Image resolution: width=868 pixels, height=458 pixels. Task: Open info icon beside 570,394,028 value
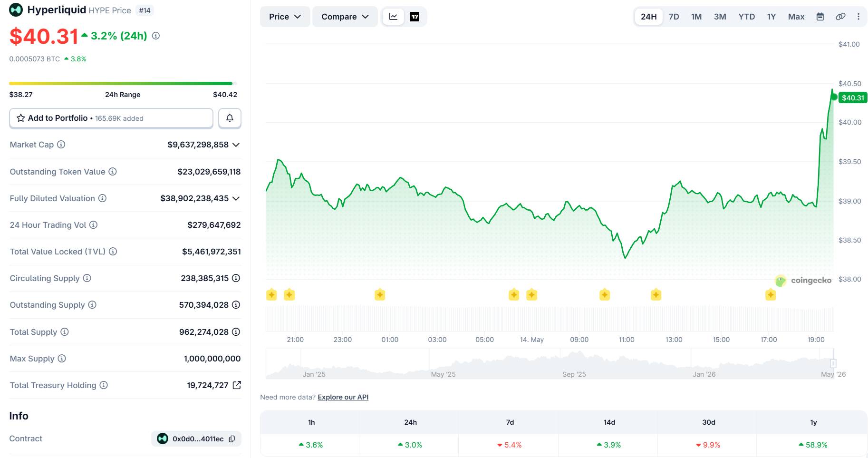(236, 305)
